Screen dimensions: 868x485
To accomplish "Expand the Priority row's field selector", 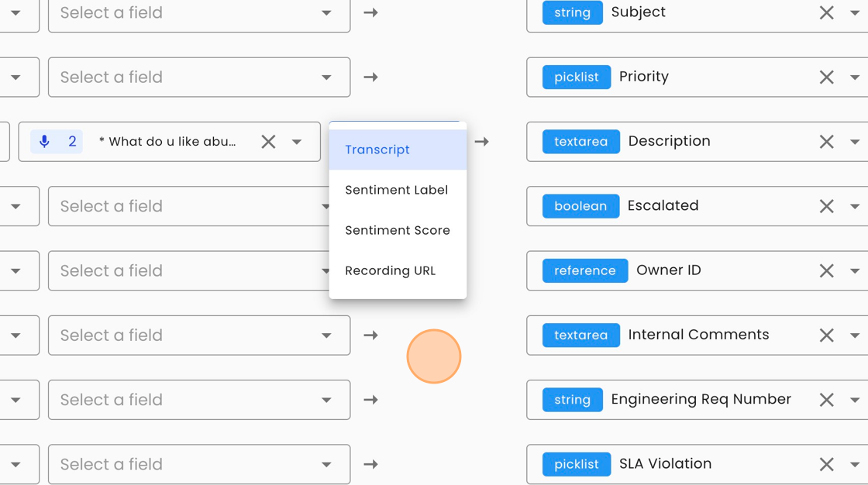I will click(x=198, y=77).
